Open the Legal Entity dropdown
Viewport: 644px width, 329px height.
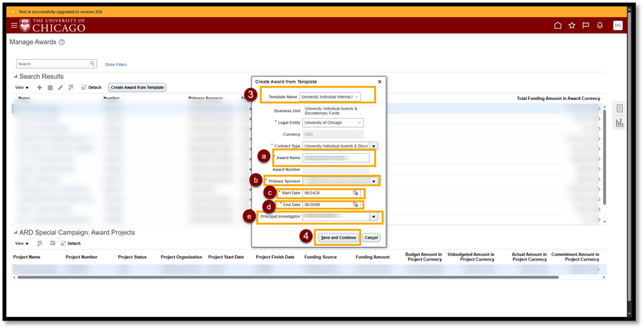359,122
